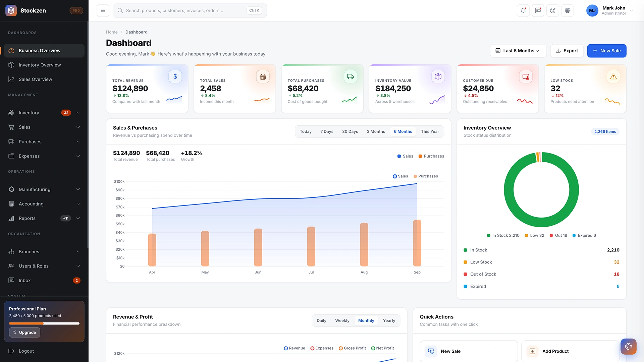Open the language globe icon

point(568,10)
